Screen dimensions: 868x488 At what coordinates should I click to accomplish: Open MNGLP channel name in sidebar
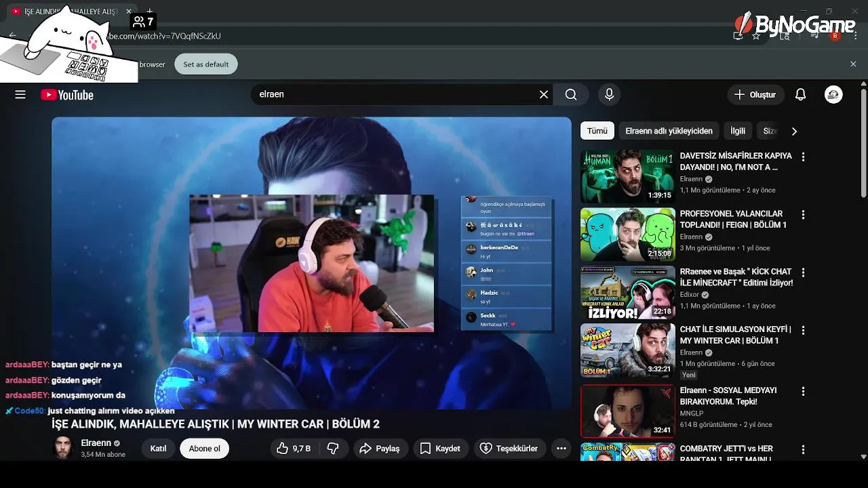[692, 413]
